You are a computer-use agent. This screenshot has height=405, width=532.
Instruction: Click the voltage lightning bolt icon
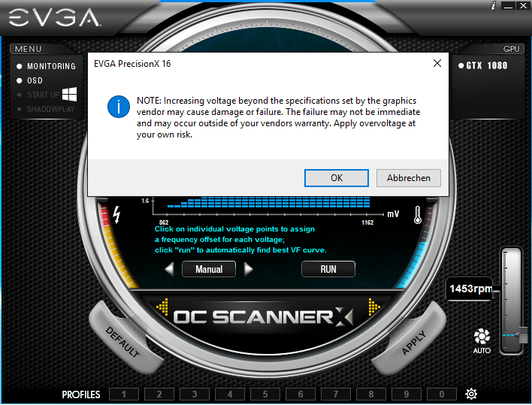pyautogui.click(x=116, y=215)
